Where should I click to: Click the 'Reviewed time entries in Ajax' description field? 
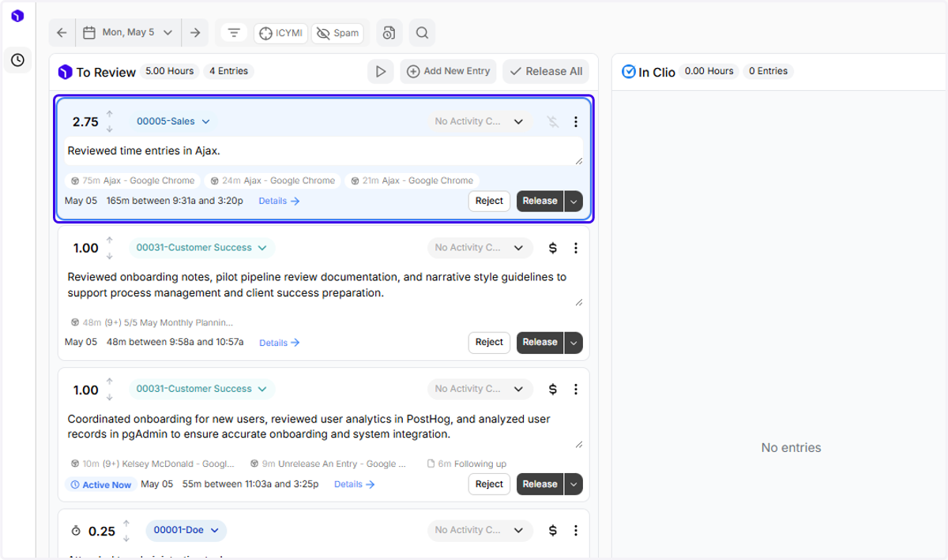point(324,151)
